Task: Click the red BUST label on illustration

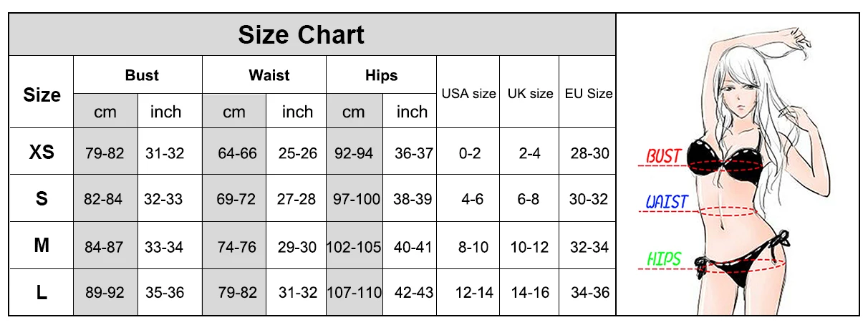Action: [x=663, y=155]
